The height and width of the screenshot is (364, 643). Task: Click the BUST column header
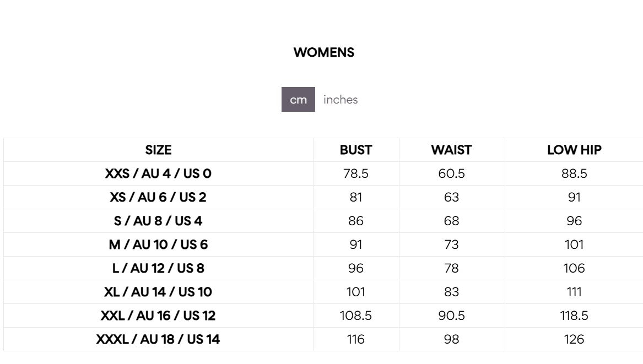356,150
